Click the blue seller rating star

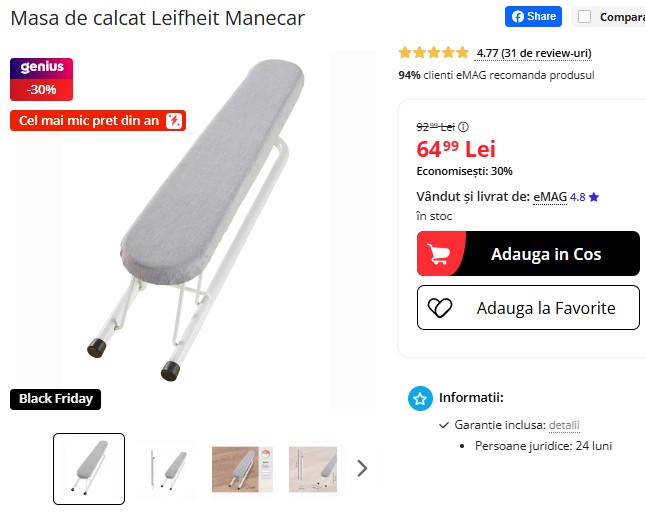(x=594, y=197)
